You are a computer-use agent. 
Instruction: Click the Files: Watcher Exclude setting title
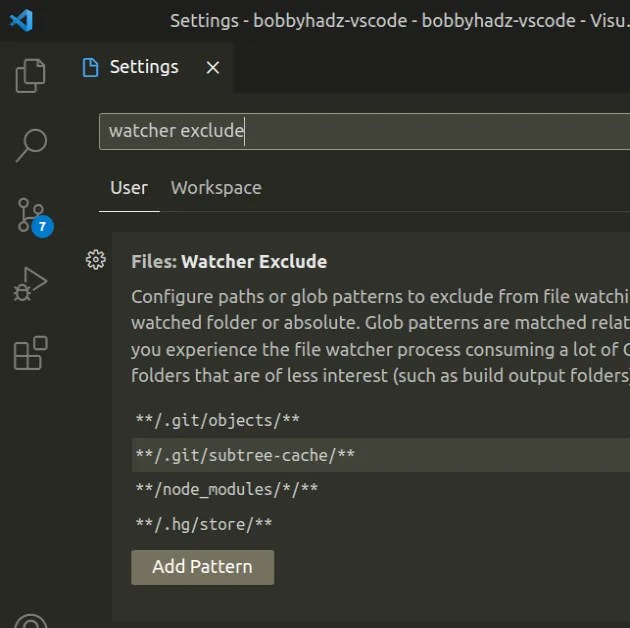click(229, 262)
